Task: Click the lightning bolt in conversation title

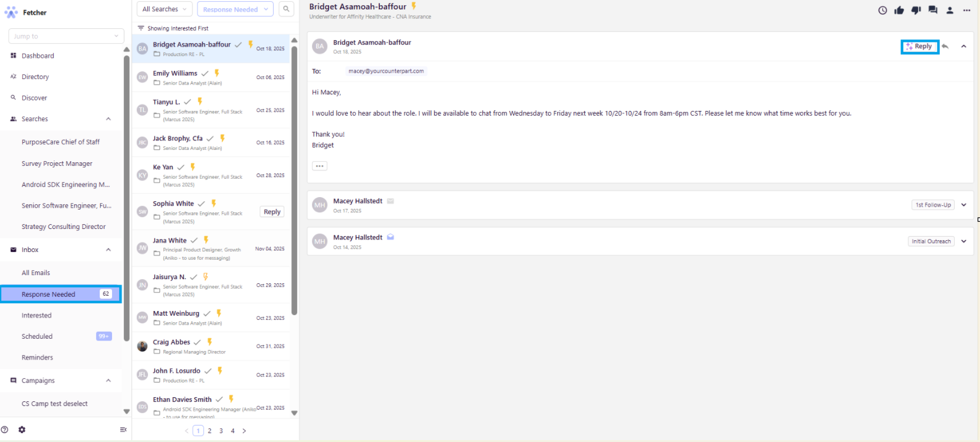Action: [413, 6]
